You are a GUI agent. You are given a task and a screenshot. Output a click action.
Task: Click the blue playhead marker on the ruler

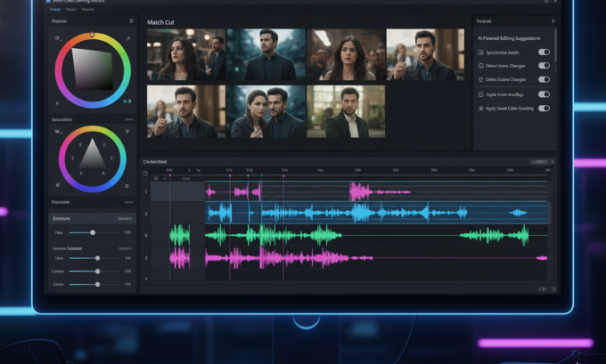pyautogui.click(x=262, y=175)
